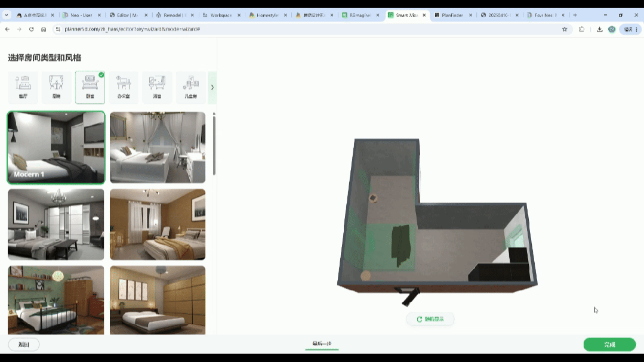Image resolution: width=644 pixels, height=362 pixels.
Task: Click the last step (最后一步) indicator
Action: 322,344
